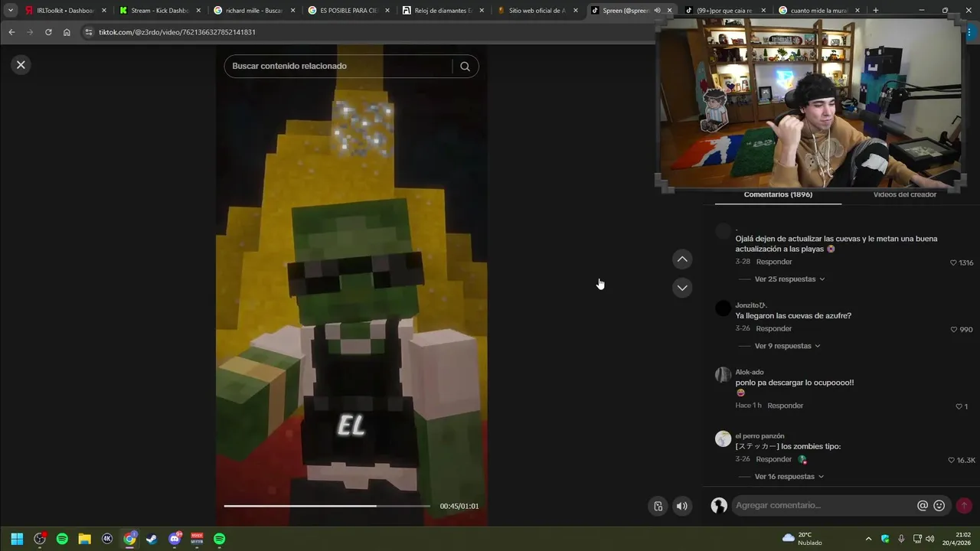Expand 'Ver 25 respuestas' under beaches comment
The height and width of the screenshot is (551, 980).
tap(789, 279)
